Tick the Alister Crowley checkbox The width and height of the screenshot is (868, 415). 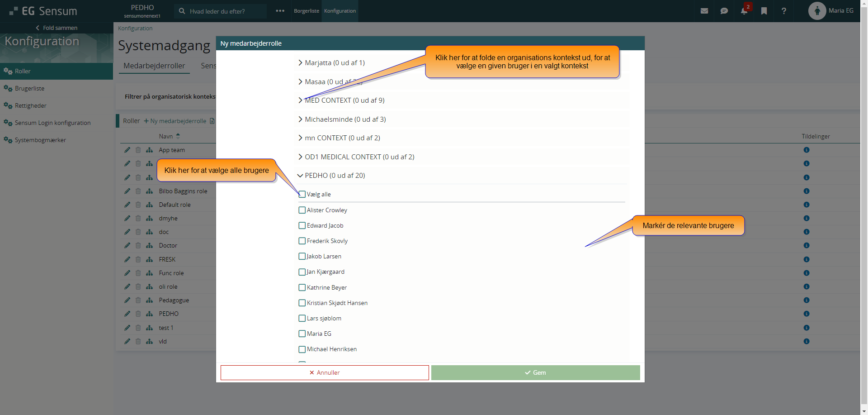[x=302, y=210]
